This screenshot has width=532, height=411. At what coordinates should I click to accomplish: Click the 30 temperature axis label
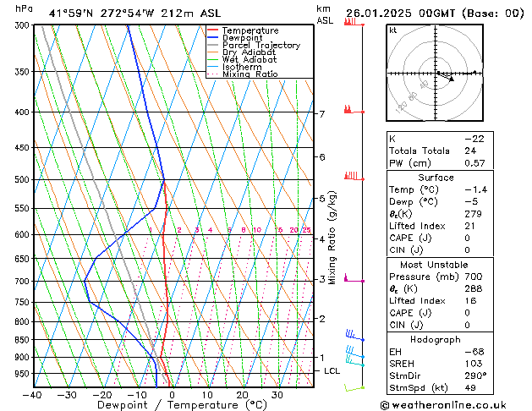coord(277,395)
